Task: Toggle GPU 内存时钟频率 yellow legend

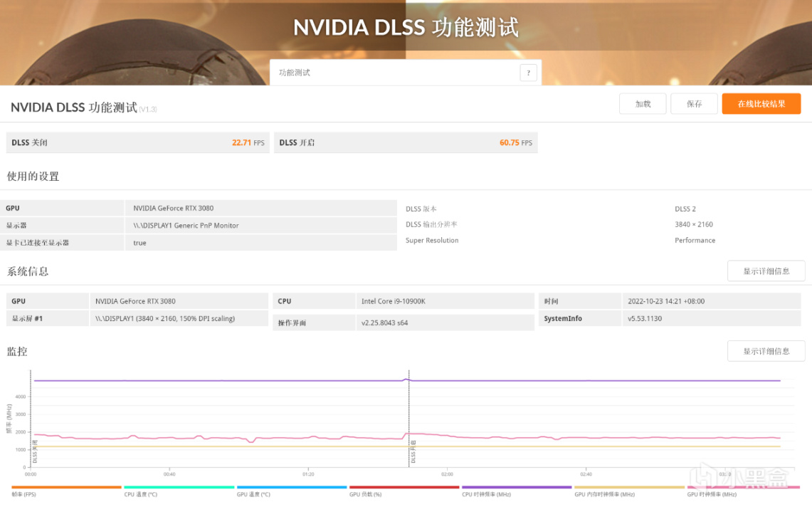Action: 629,491
